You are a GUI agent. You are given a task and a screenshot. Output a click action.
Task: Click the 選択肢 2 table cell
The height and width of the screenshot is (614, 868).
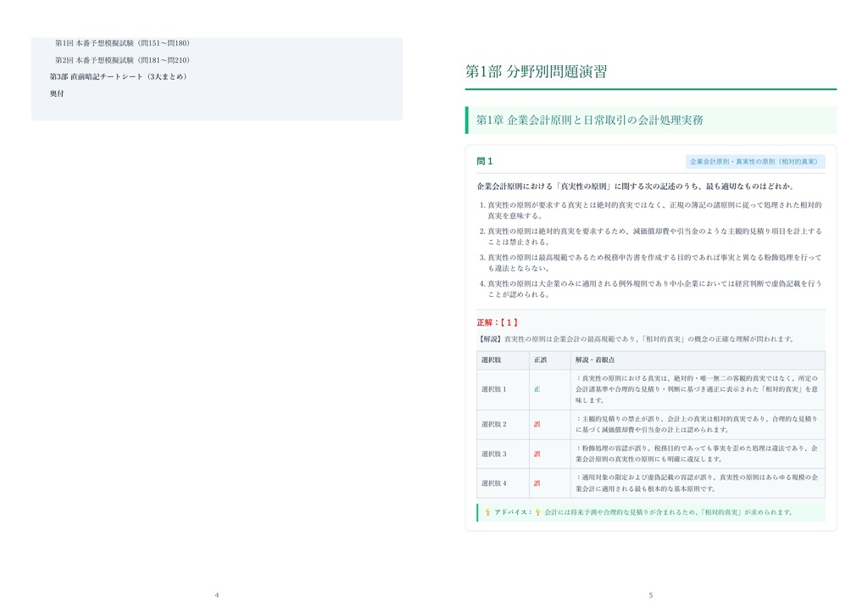click(503, 424)
